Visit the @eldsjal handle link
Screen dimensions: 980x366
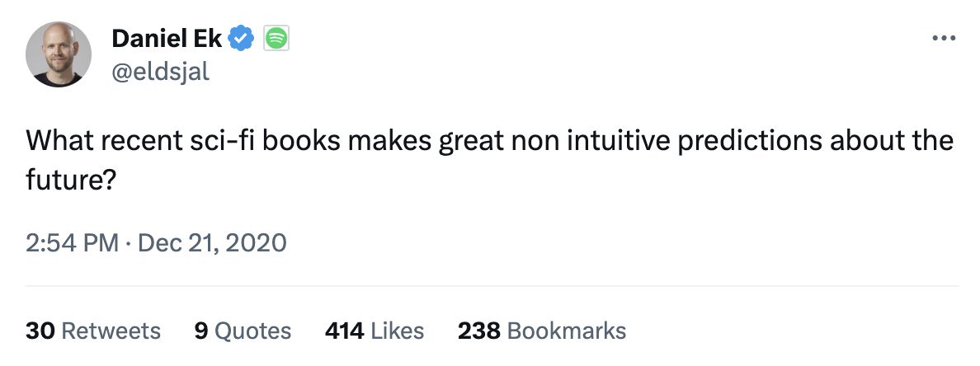tap(160, 72)
